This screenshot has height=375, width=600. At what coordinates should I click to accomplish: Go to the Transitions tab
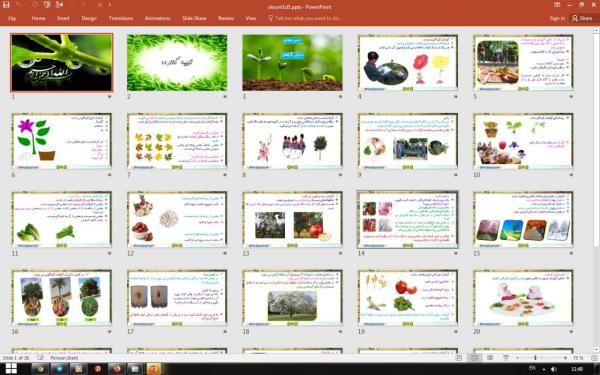[x=121, y=18]
